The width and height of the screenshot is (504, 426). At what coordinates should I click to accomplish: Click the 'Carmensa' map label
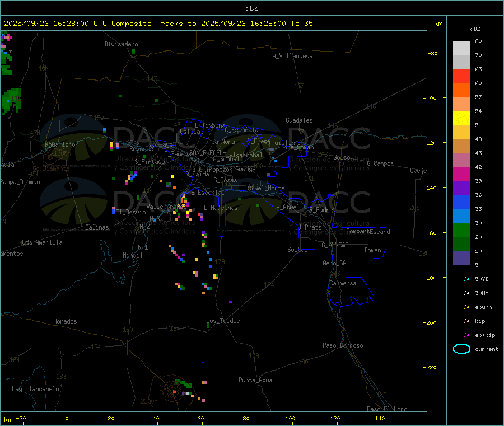pyautogui.click(x=343, y=283)
